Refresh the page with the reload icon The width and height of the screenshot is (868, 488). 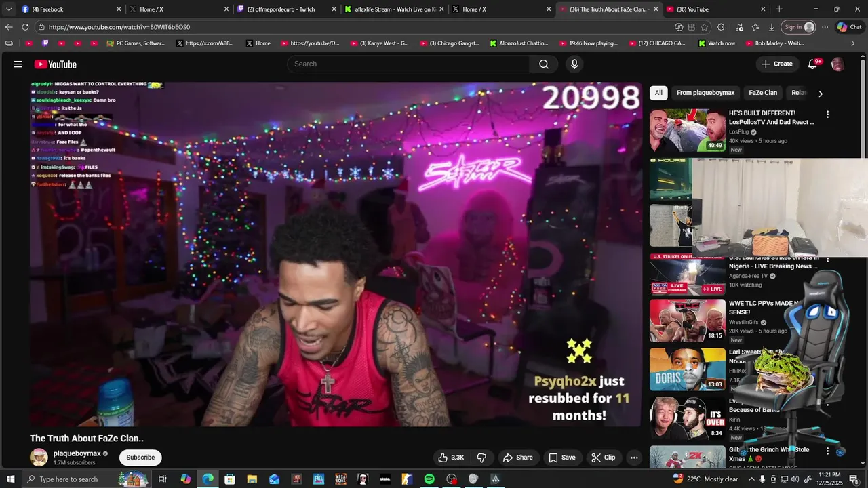tap(25, 27)
